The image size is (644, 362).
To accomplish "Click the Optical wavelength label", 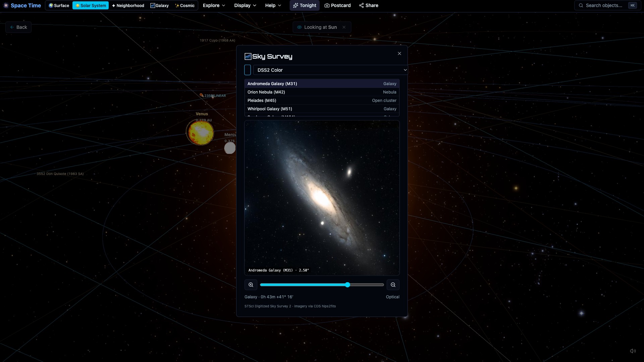I will point(392,297).
